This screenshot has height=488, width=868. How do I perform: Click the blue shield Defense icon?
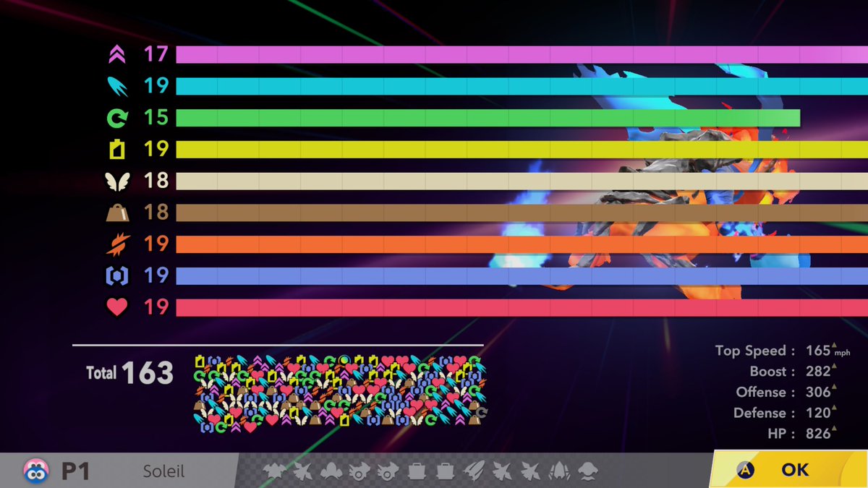pos(116,275)
